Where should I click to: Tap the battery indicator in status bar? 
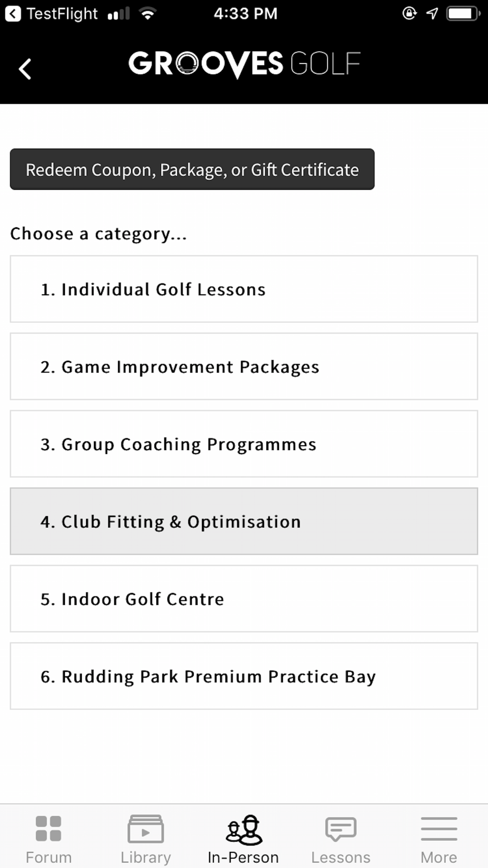click(464, 13)
